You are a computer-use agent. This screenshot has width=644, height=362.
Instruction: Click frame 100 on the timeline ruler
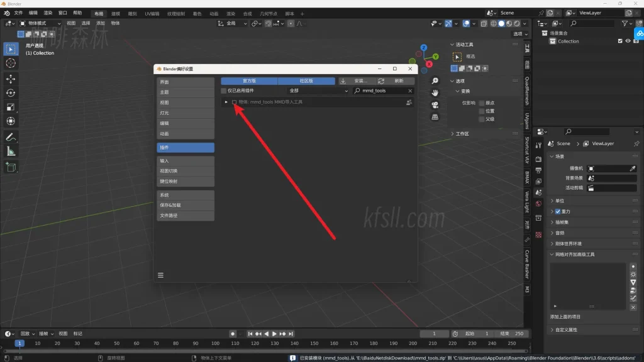pos(215,344)
